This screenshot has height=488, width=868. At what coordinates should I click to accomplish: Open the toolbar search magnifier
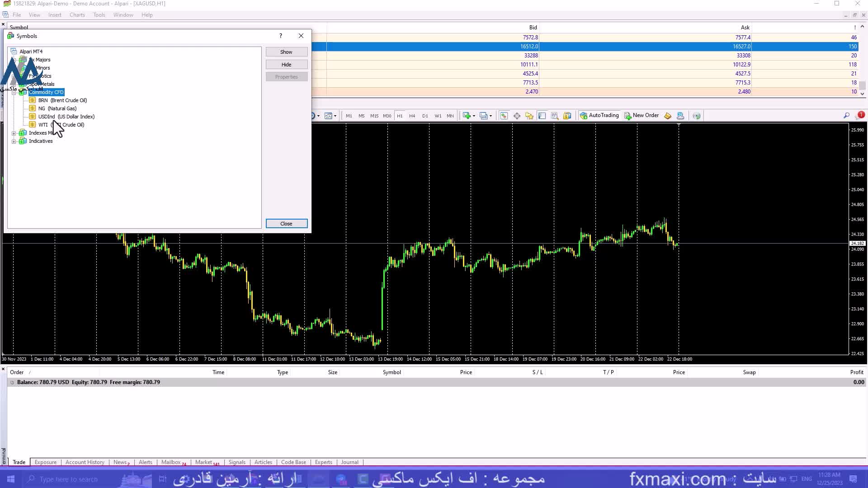click(846, 116)
